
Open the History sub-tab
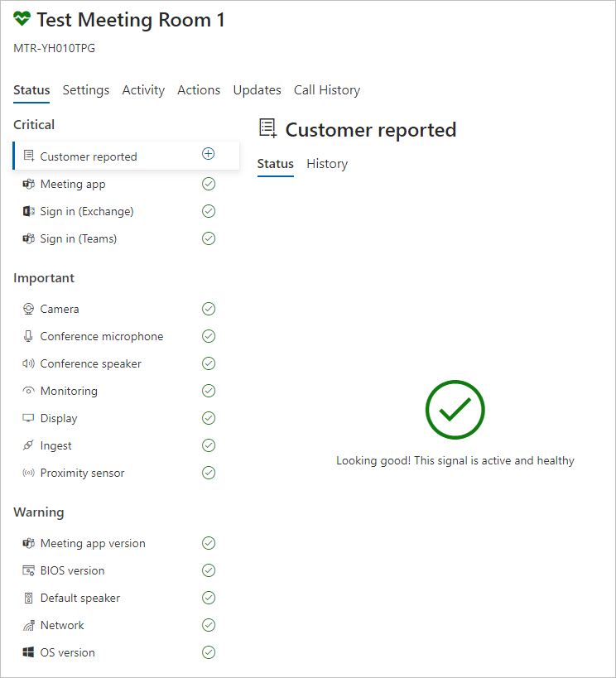(327, 164)
